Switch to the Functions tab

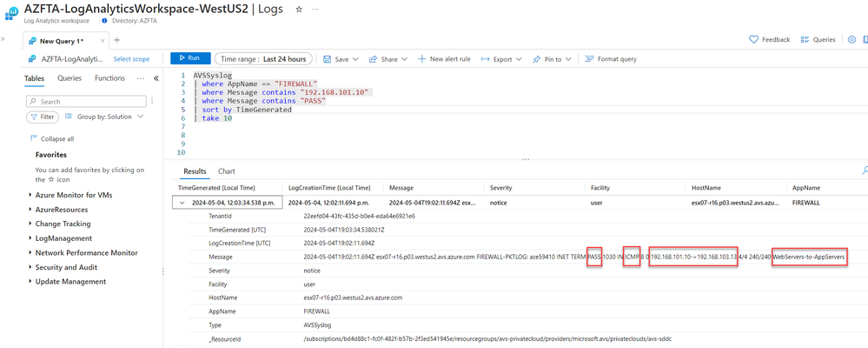(x=109, y=78)
